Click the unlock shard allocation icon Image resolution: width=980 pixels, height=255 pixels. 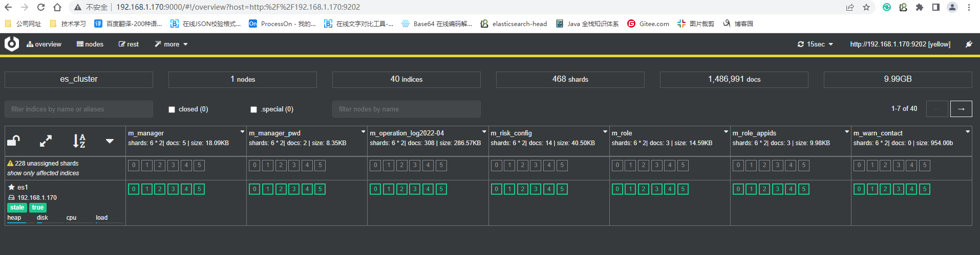click(x=13, y=141)
